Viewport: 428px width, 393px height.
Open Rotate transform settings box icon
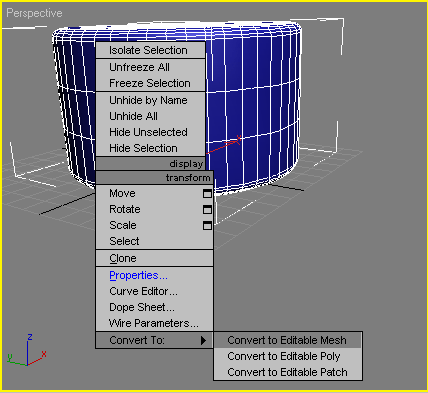(x=207, y=210)
